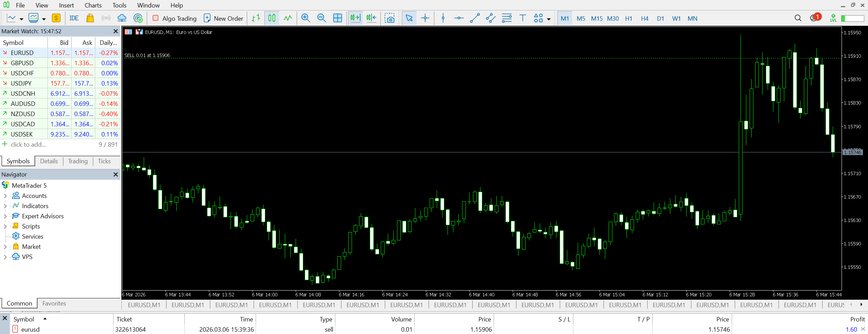Close the eurusd sell position

coord(863,329)
